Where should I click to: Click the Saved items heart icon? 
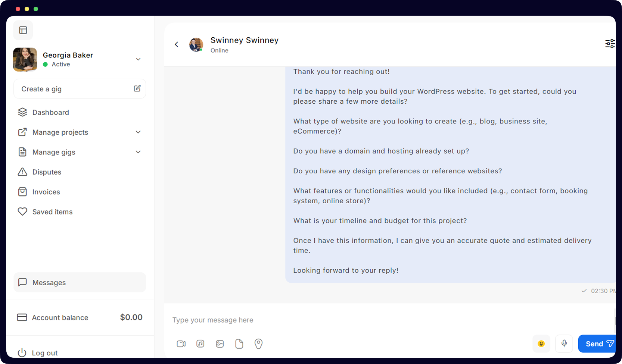point(22,211)
